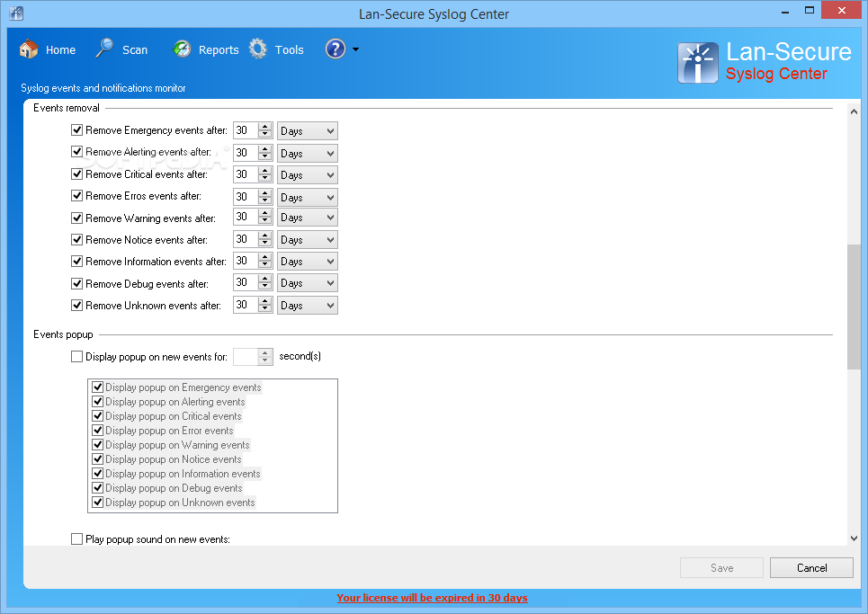
Task: Click the popup seconds input field
Action: point(246,357)
